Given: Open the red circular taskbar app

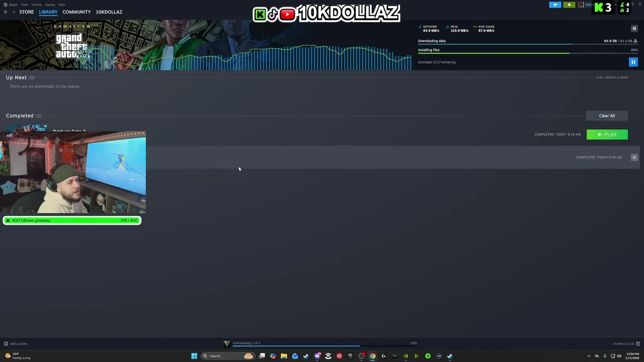Looking at the screenshot, I should click(339, 356).
